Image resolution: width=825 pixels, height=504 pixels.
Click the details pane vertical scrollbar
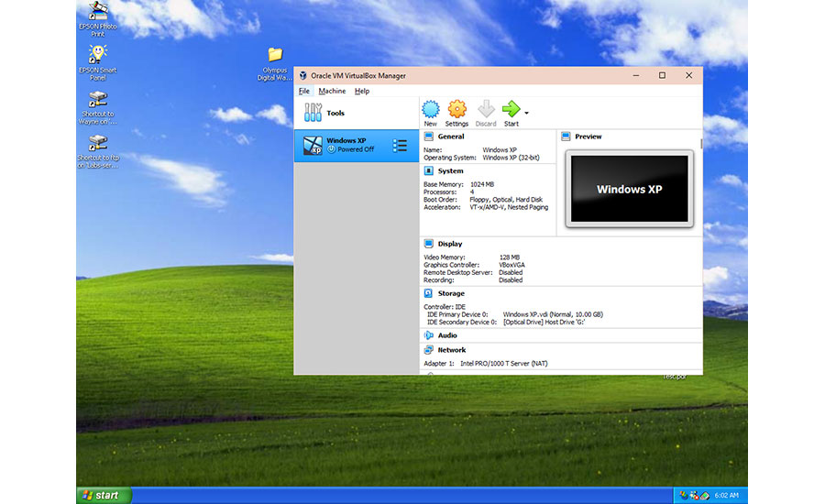(x=701, y=144)
